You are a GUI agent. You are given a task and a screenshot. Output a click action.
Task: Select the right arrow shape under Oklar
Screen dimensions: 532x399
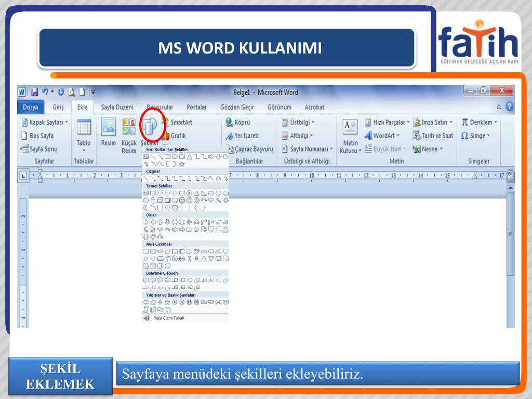click(145, 222)
